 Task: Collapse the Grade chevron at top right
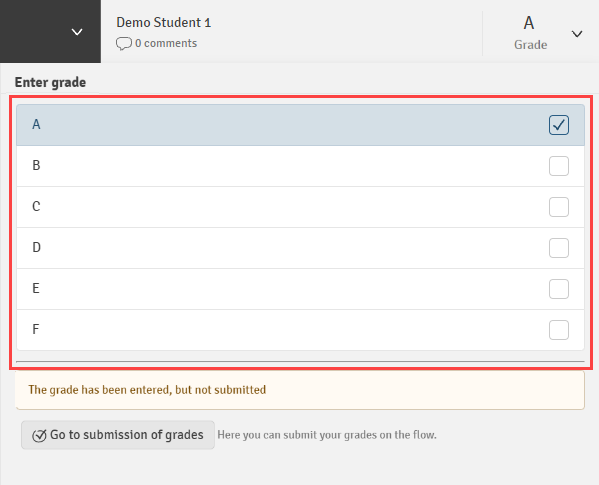(577, 34)
